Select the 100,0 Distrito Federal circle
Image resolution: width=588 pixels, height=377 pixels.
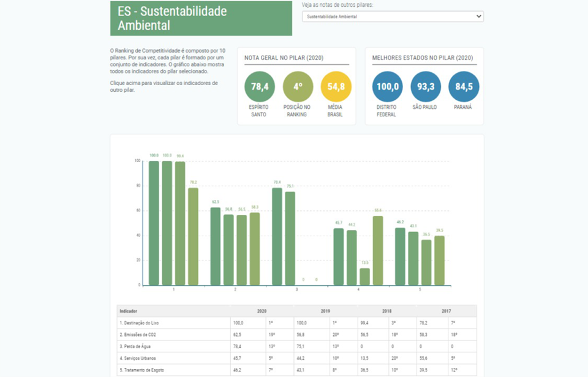[x=388, y=86]
